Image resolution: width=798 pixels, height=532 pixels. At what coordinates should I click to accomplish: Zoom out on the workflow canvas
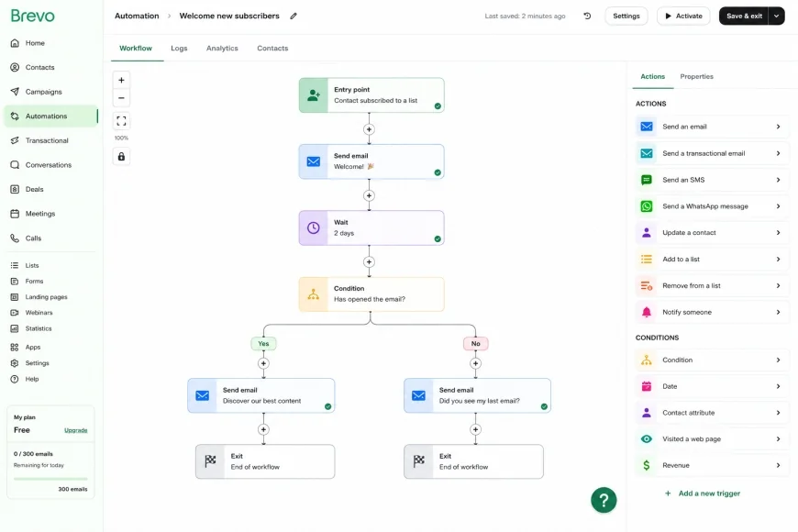point(121,98)
